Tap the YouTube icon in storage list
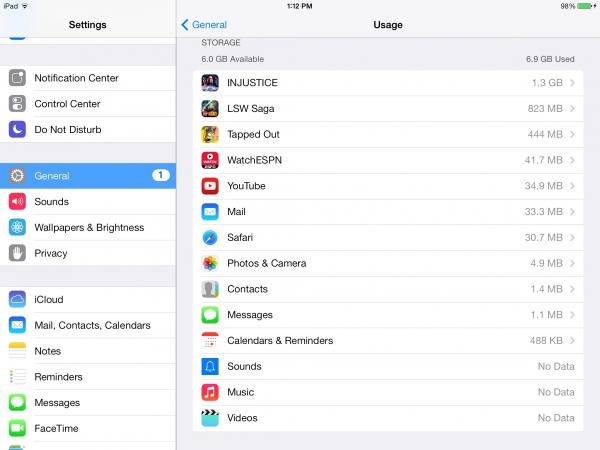 tap(210, 186)
